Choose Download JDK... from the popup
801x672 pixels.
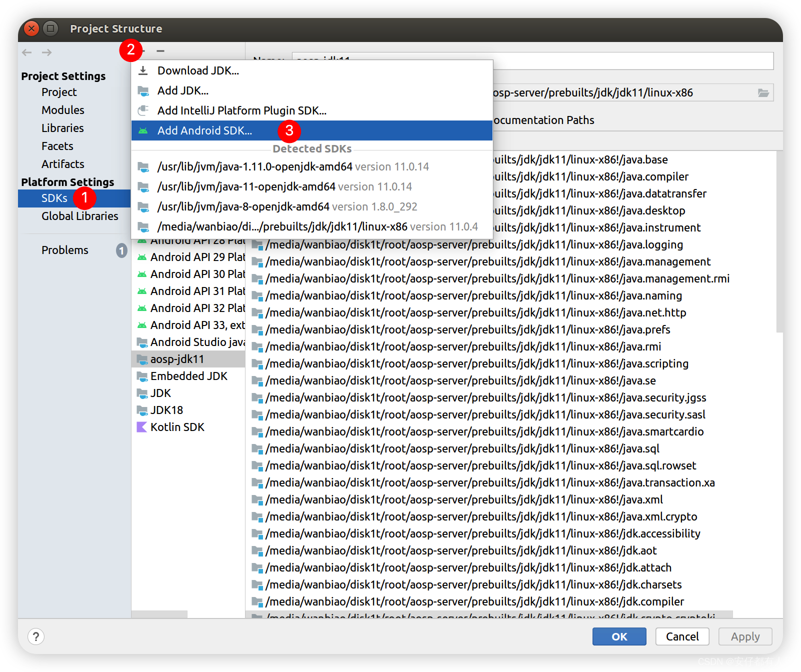312,70
